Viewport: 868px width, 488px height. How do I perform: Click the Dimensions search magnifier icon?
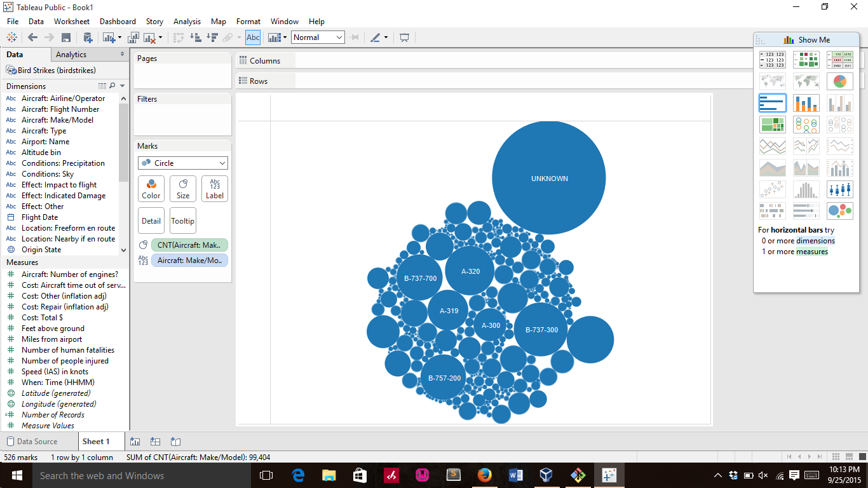point(112,86)
